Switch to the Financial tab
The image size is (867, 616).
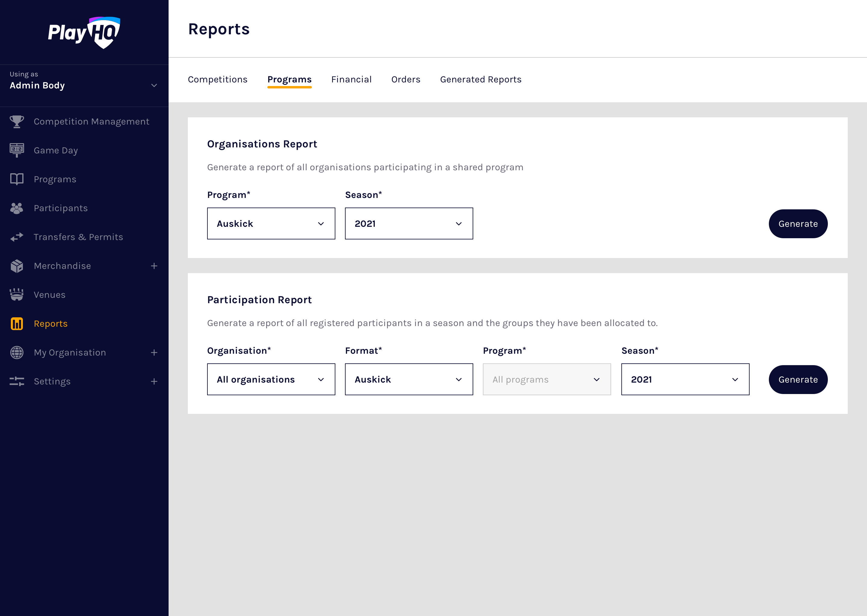pos(351,79)
